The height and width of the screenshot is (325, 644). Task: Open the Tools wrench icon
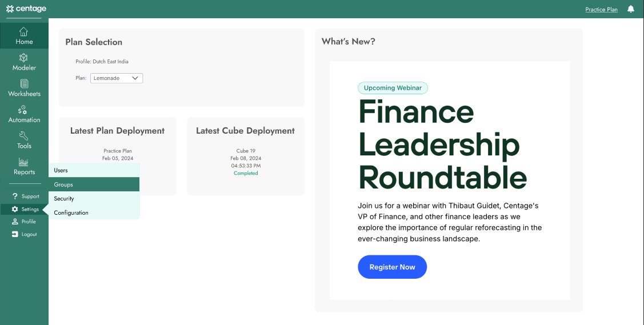[24, 136]
